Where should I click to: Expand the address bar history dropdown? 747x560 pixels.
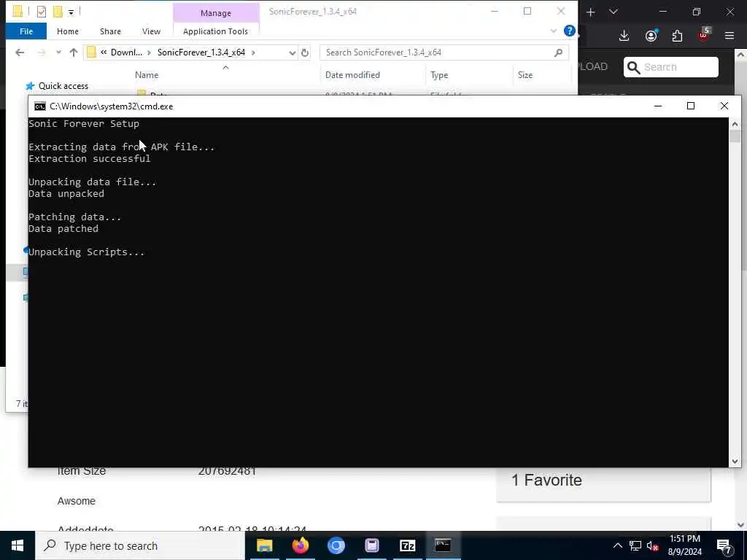pos(292,52)
